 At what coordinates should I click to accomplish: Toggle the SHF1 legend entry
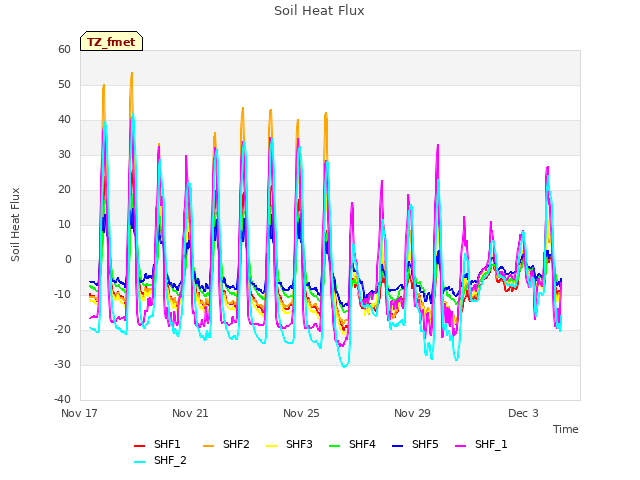(157, 444)
